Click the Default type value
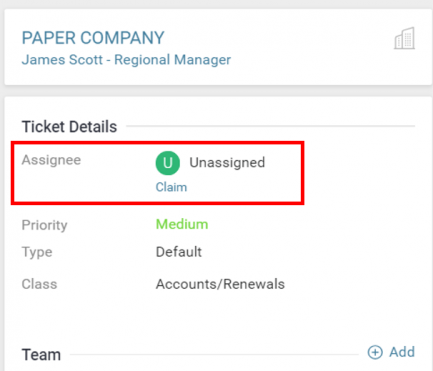Screen dimensions: 433x371 click(179, 252)
